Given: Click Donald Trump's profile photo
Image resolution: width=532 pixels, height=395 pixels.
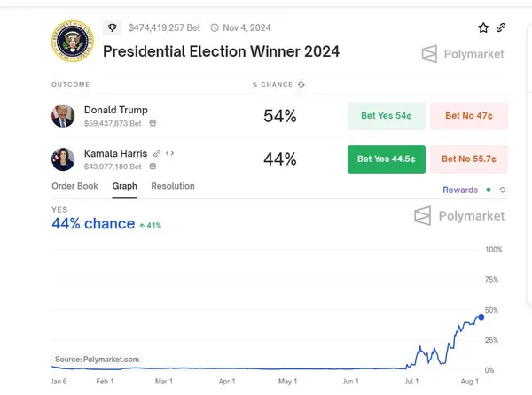Looking at the screenshot, I should click(64, 116).
